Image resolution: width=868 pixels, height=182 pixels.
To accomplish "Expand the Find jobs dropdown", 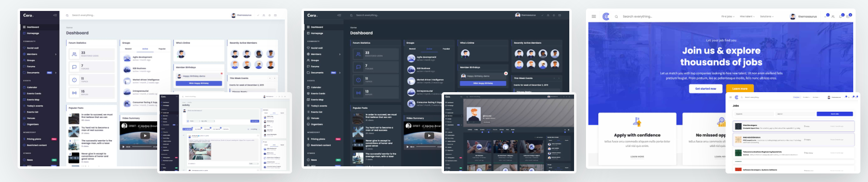I will pyautogui.click(x=727, y=17).
